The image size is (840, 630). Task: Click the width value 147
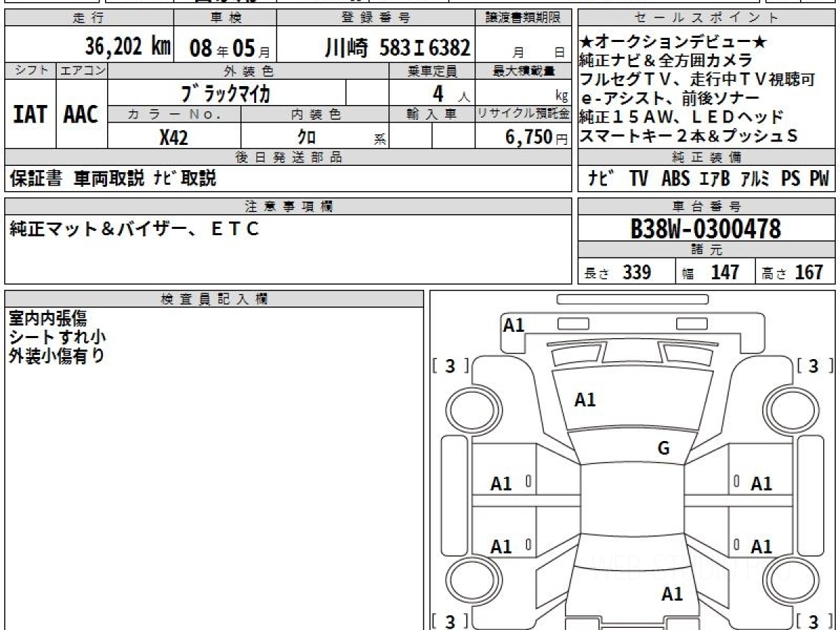(724, 272)
